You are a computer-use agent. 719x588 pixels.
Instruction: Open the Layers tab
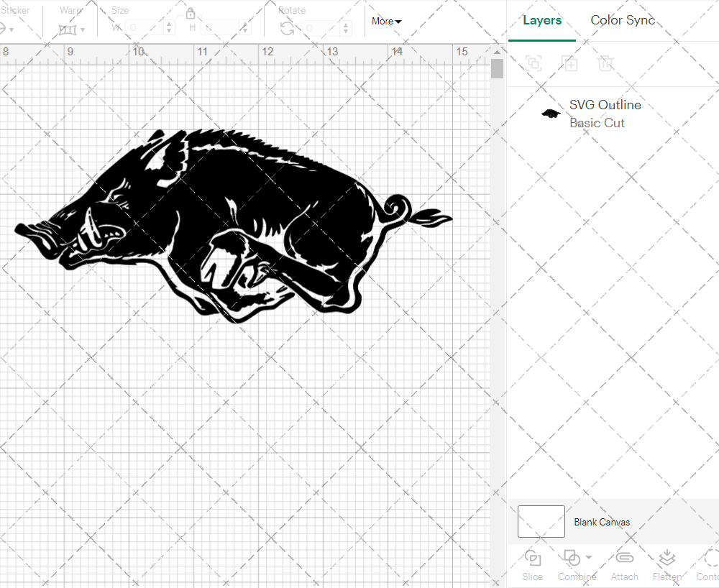point(542,20)
